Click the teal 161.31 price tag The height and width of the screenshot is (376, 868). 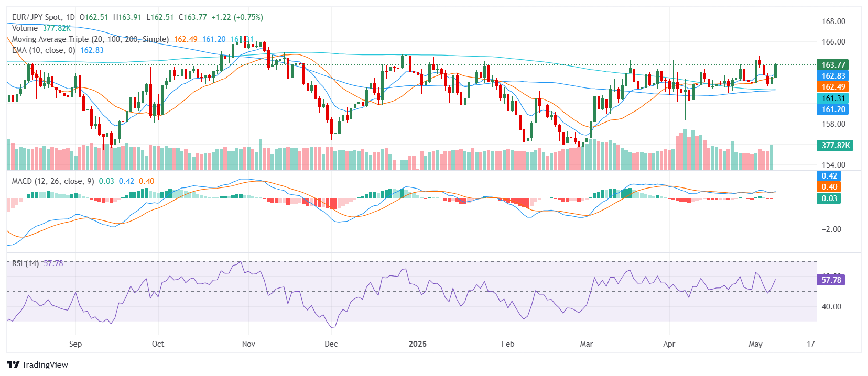point(833,98)
